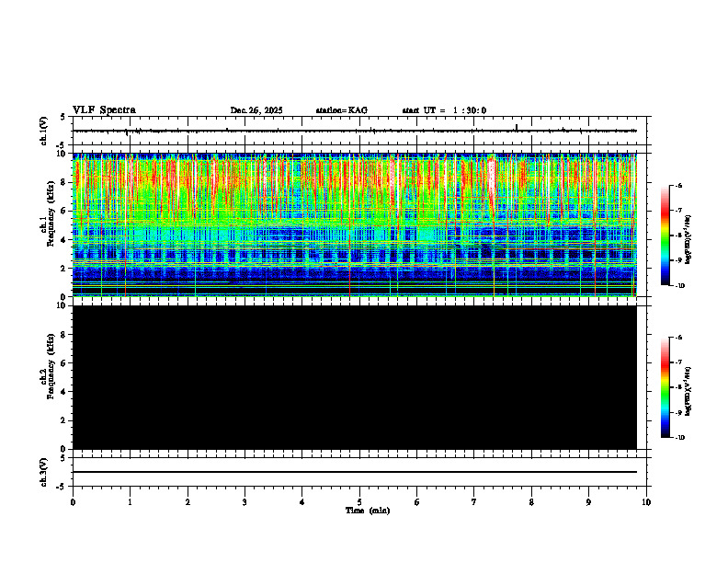
Task: Click time axis tick label "1"
Action: pos(130,502)
